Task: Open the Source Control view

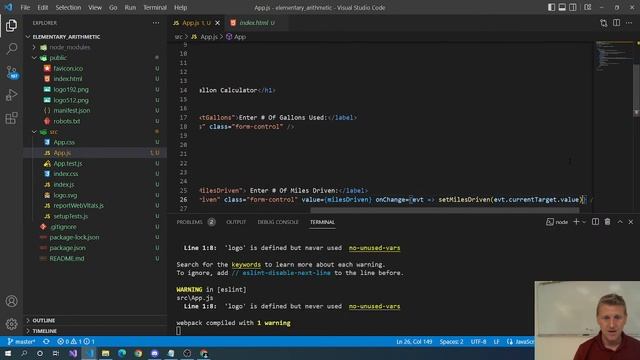Action: point(11,72)
